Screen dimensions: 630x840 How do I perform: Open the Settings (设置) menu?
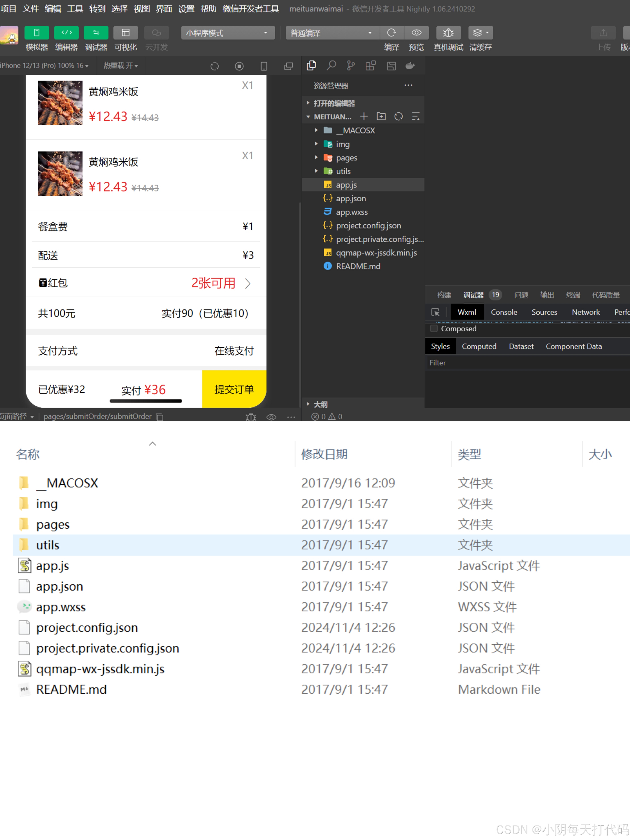tap(186, 9)
